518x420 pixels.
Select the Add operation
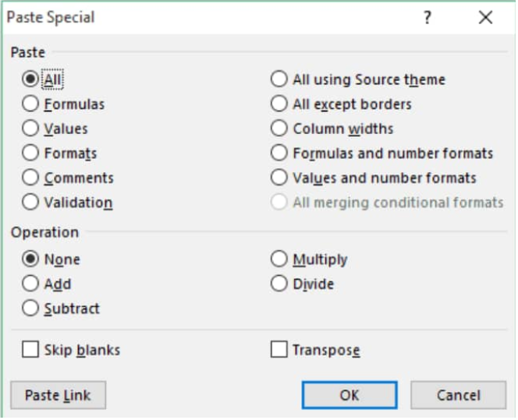tap(30, 284)
